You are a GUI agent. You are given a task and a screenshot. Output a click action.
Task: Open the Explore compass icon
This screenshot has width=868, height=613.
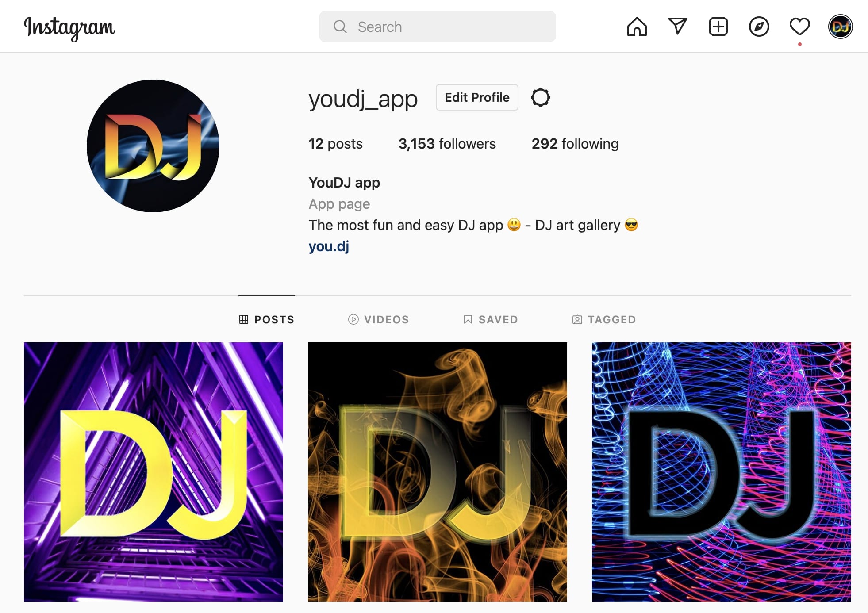point(759,27)
